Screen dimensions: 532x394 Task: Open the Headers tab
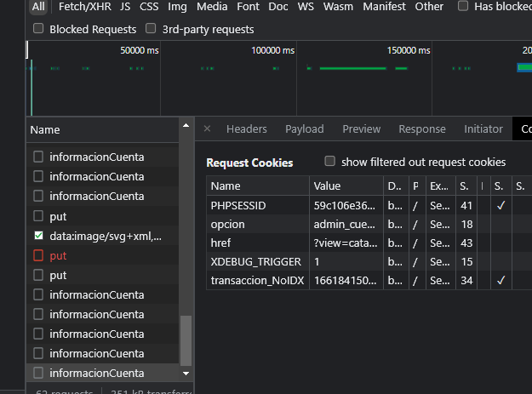click(247, 129)
